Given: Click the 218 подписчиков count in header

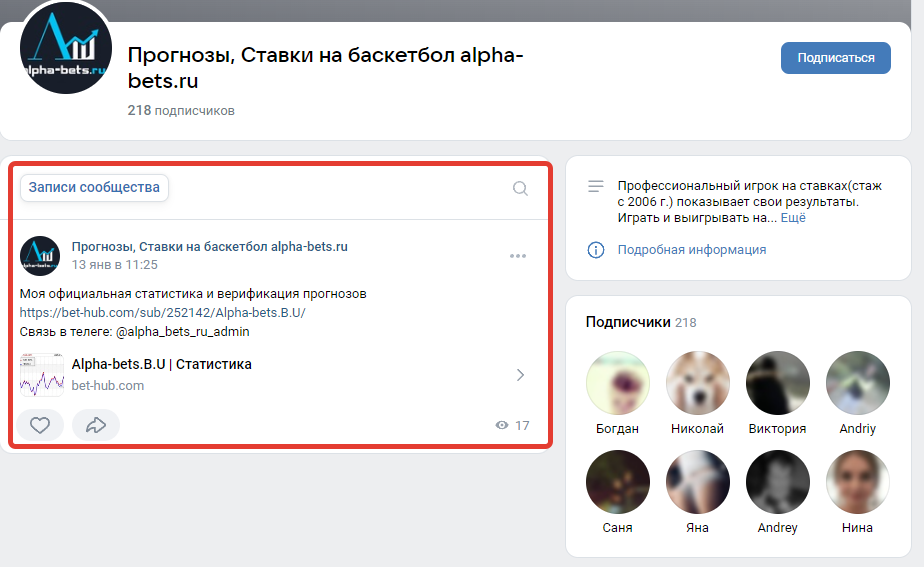Looking at the screenshot, I should coord(181,110).
